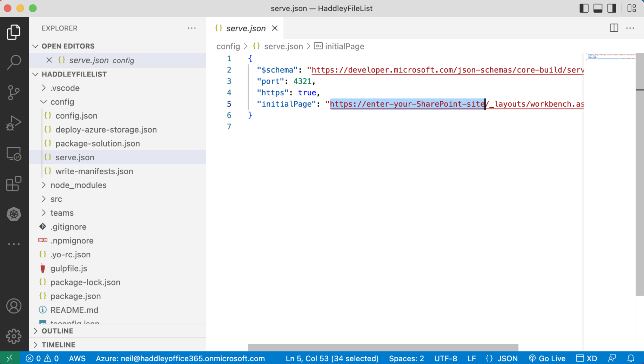The width and height of the screenshot is (644, 364).
Task: Expand the node_modules folder
Action: point(78,185)
